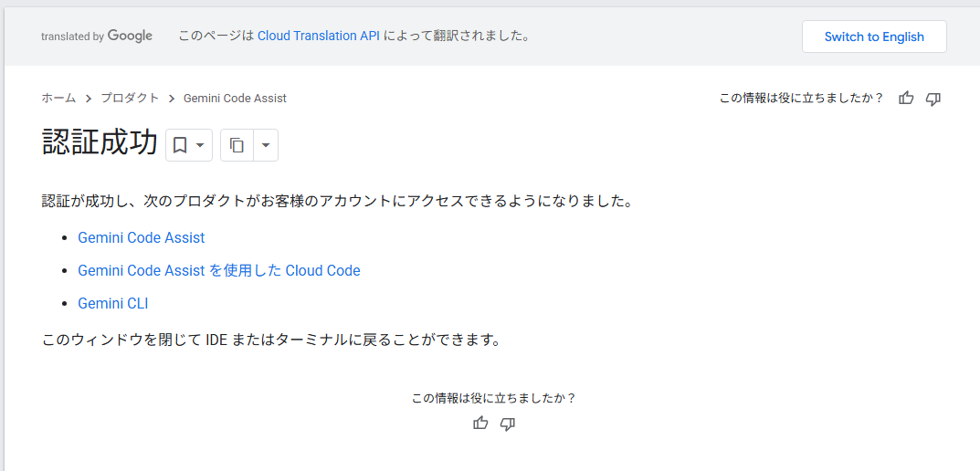Go to ホーム breadcrumb

click(58, 98)
